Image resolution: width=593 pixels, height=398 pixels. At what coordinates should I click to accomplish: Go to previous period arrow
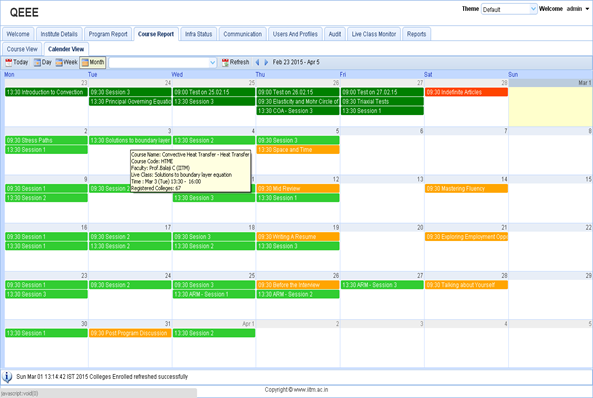pos(257,62)
